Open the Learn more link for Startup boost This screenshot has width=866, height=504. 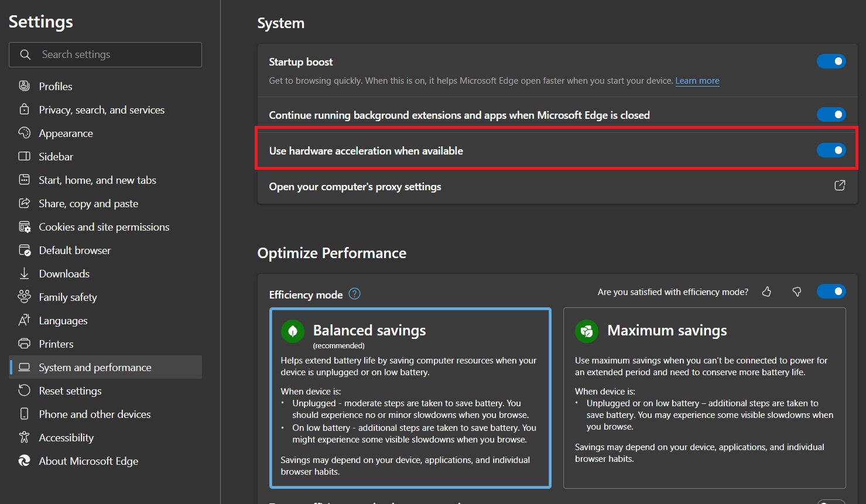coord(697,81)
